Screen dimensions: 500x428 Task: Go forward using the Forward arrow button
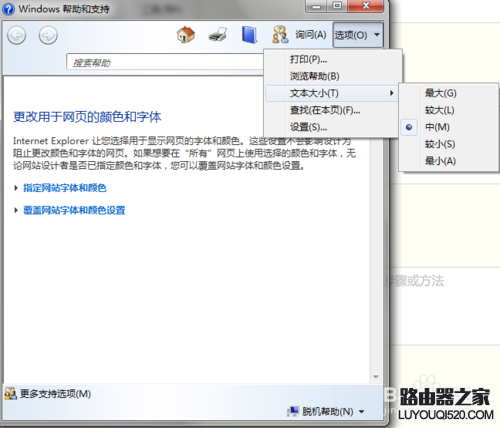[x=48, y=35]
